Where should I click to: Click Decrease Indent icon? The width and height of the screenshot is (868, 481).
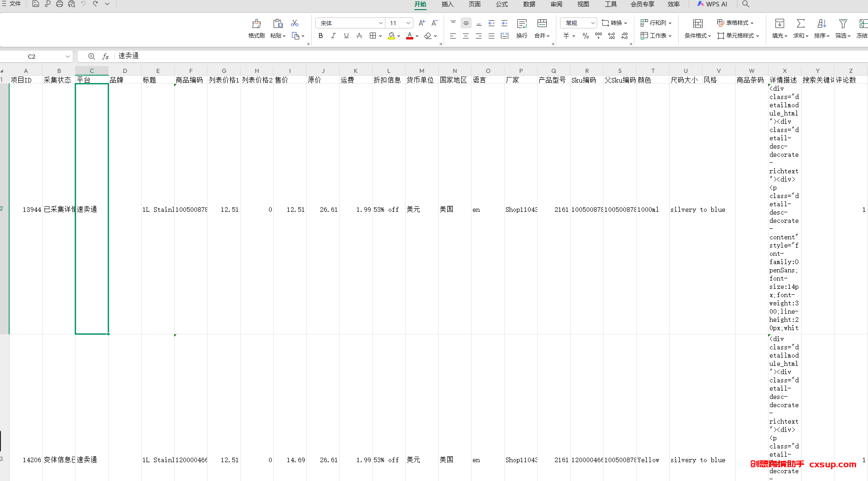491,23
